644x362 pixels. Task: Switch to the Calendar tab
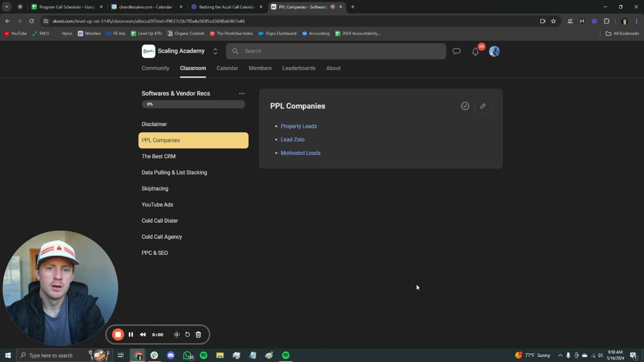tap(227, 68)
